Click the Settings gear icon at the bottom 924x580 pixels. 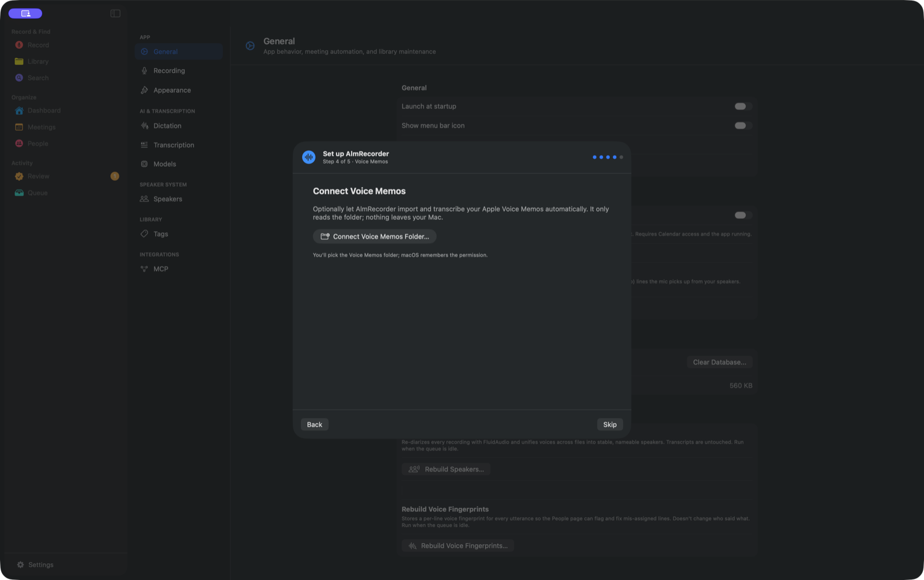click(x=21, y=565)
